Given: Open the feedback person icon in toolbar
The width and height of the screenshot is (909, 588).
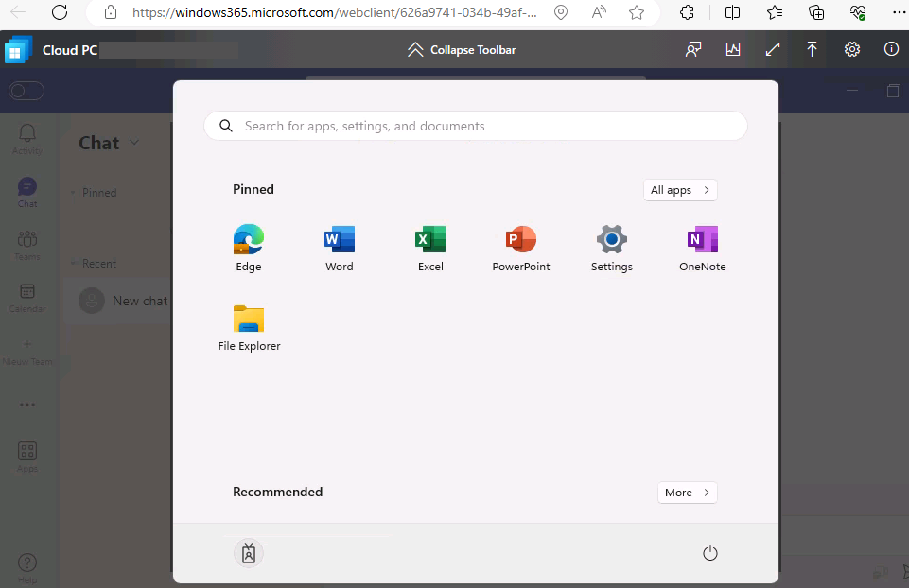Looking at the screenshot, I should coord(693,49).
